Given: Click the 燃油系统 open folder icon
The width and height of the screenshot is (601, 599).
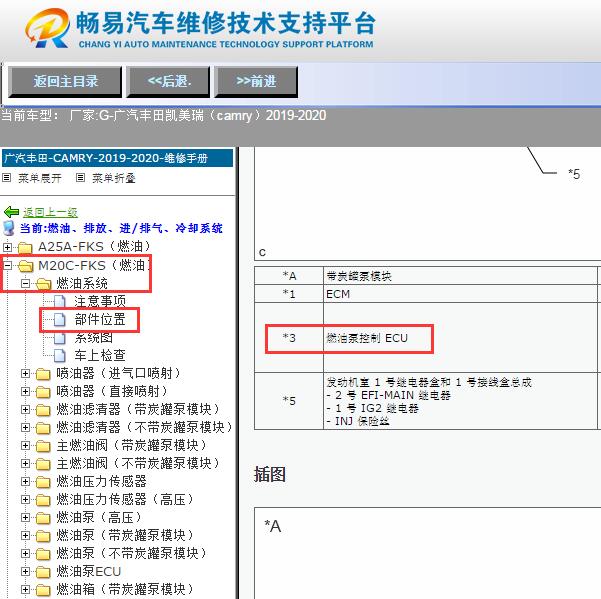Looking at the screenshot, I should [43, 284].
